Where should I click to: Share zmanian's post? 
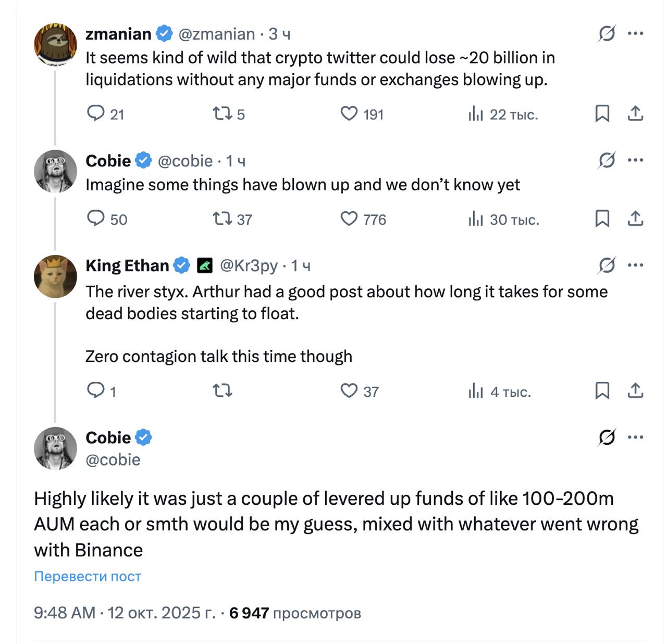tap(635, 114)
